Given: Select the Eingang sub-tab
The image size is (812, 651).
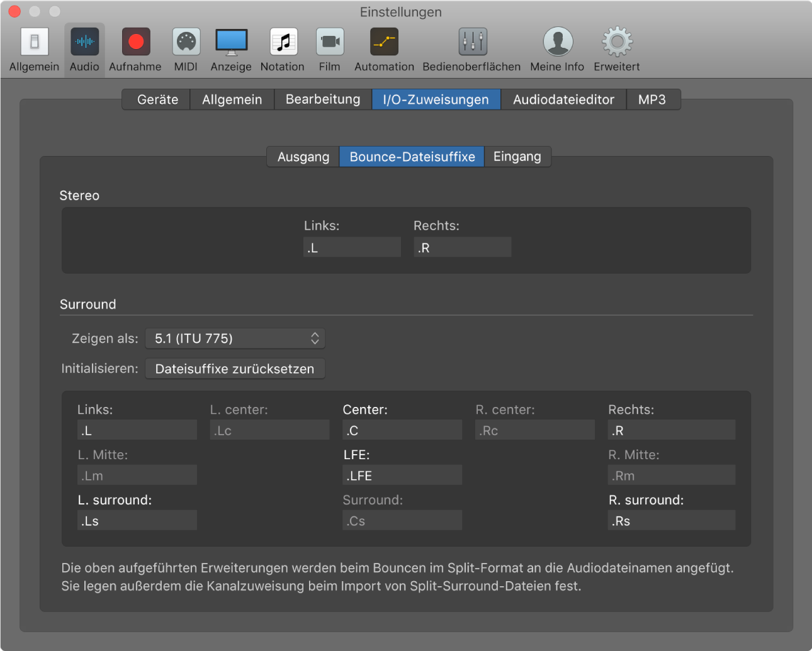Looking at the screenshot, I should click(x=517, y=157).
